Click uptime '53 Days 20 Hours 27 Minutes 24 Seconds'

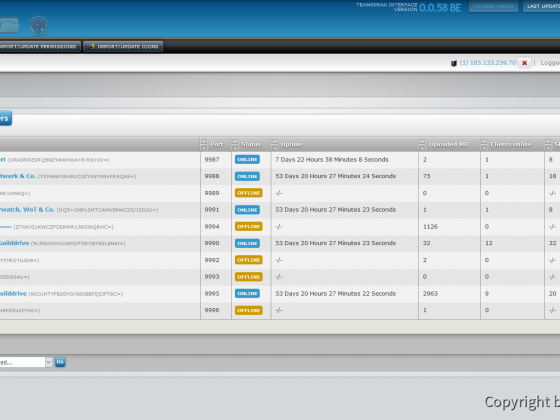point(335,176)
